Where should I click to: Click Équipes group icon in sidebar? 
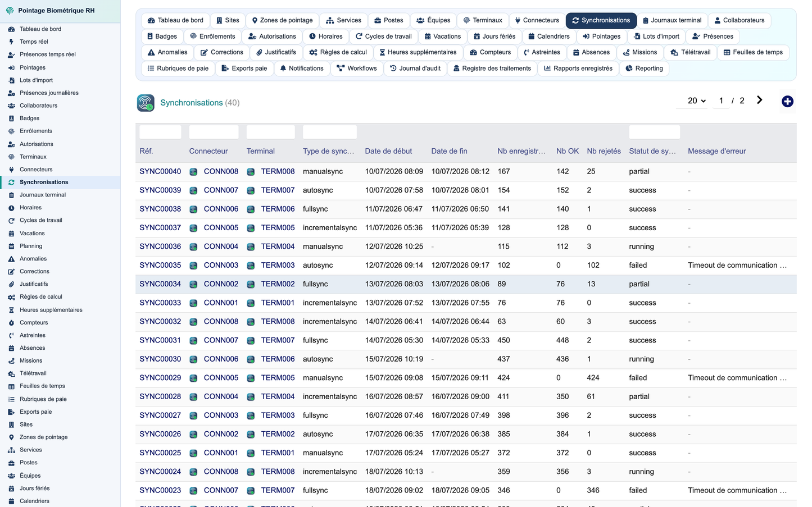pos(11,476)
